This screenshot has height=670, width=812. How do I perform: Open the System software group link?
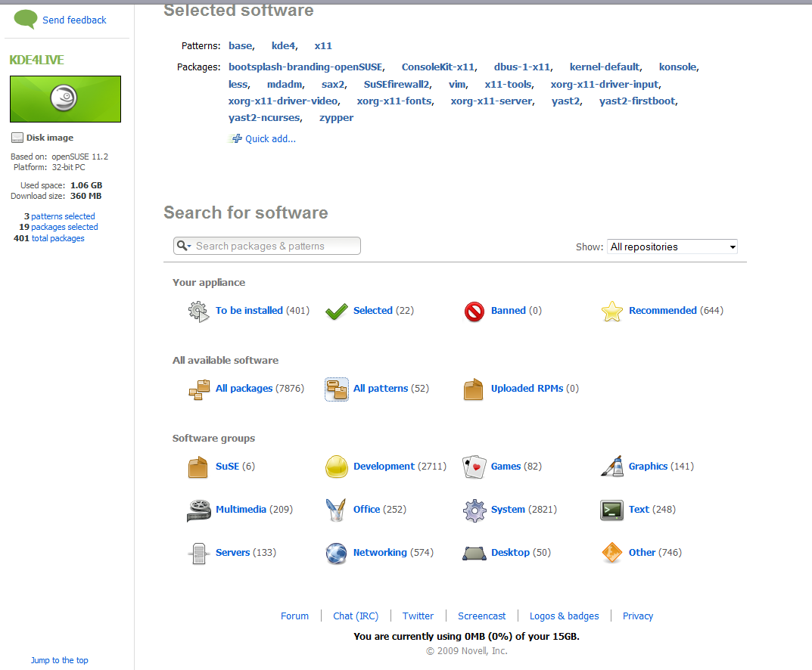tap(508, 509)
